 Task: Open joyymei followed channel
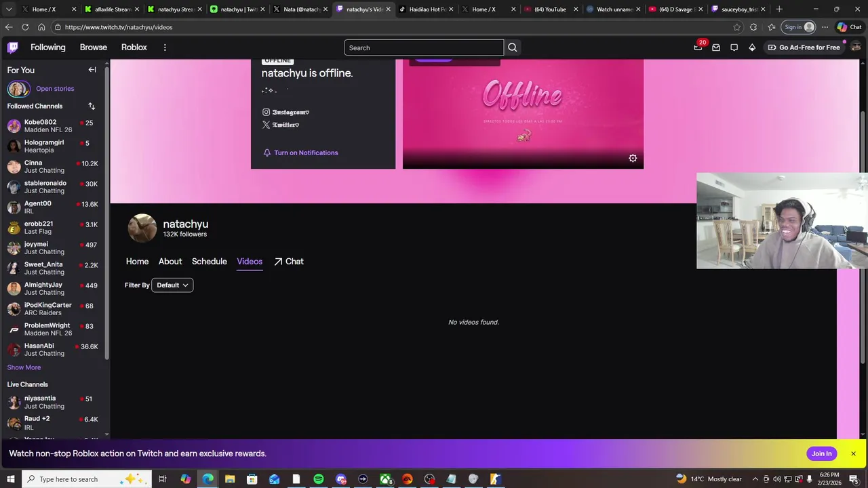[x=54, y=248]
